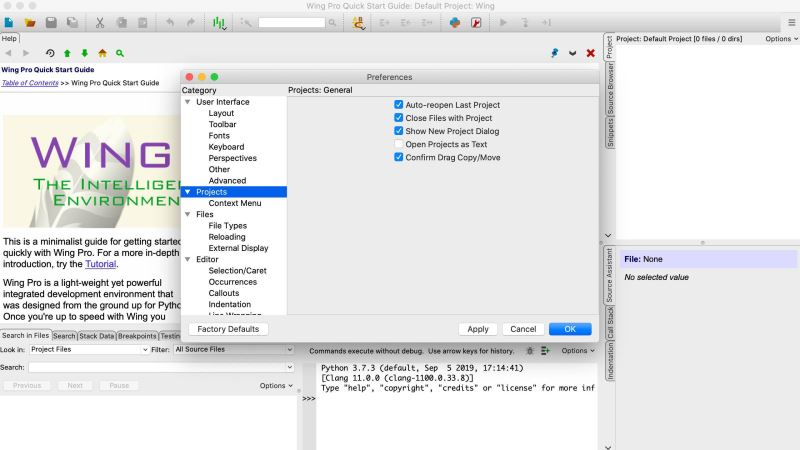
Task: Toggle Show New Project Dialog checkbox
Action: click(398, 131)
